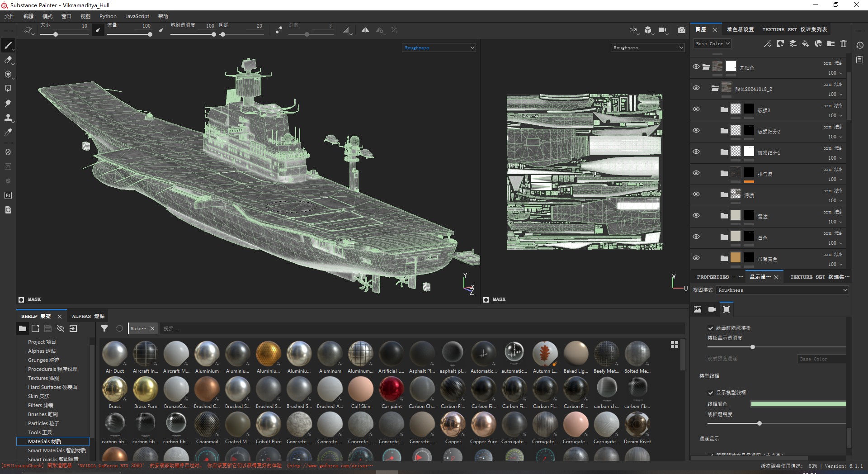868x474 pixels.
Task: Add a mask to the layer
Action: pos(780,44)
